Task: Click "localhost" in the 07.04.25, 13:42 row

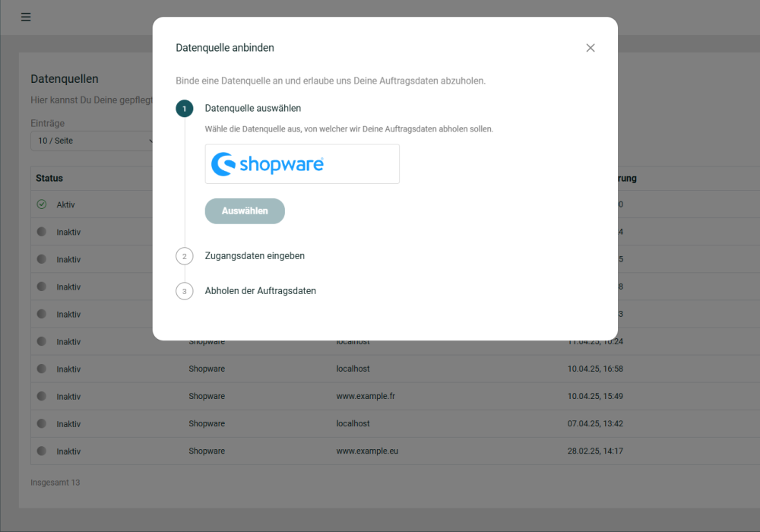Action: (353, 423)
